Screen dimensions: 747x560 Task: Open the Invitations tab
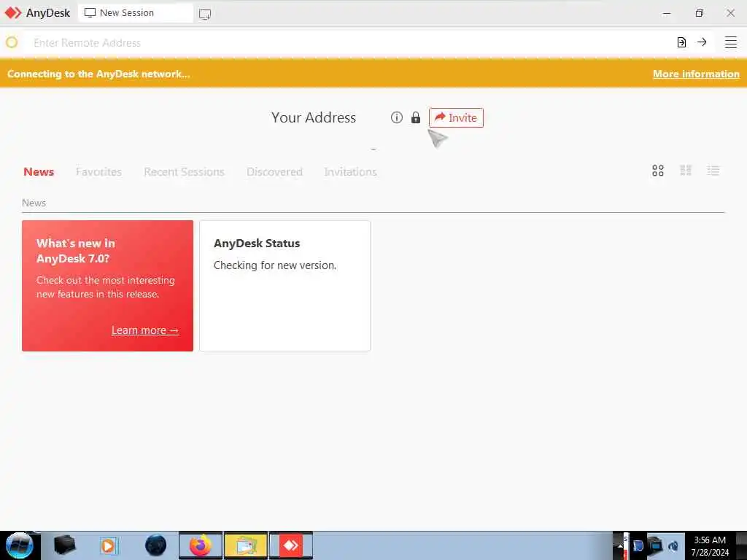click(x=350, y=171)
